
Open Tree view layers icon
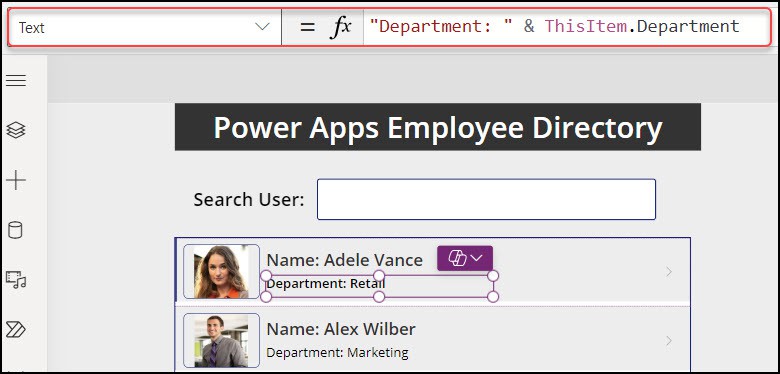pyautogui.click(x=16, y=130)
